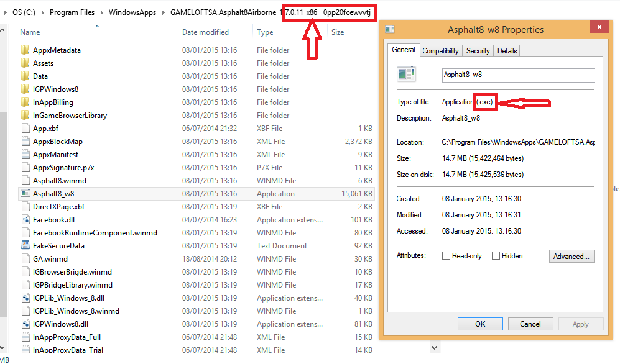Go to OS (C:) in the address bar

pyautogui.click(x=24, y=12)
